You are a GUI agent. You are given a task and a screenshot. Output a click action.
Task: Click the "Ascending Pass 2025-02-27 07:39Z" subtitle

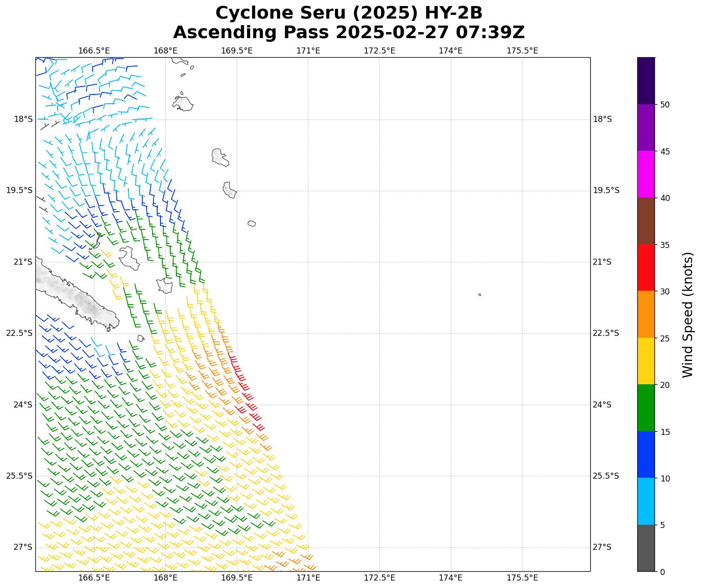tap(349, 33)
